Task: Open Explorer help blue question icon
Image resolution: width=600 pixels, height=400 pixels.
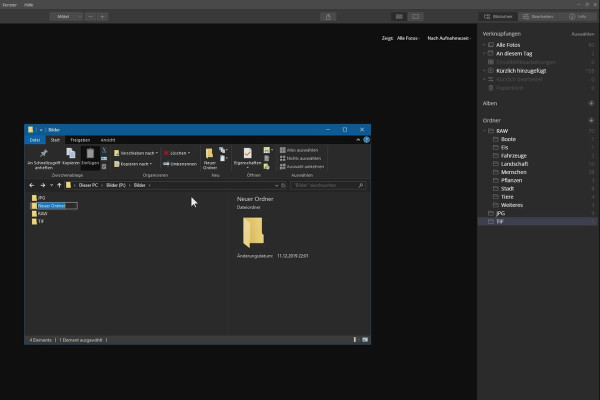Action: click(367, 140)
